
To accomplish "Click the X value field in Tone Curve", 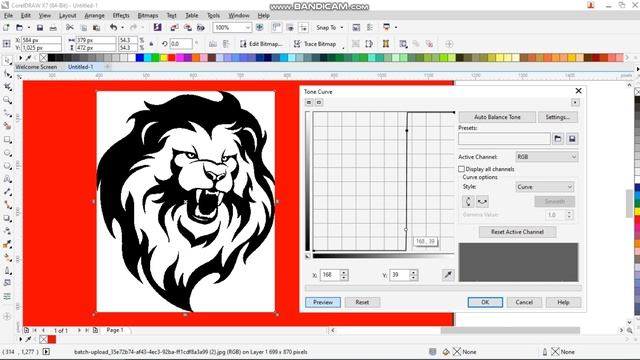I will click(330, 275).
